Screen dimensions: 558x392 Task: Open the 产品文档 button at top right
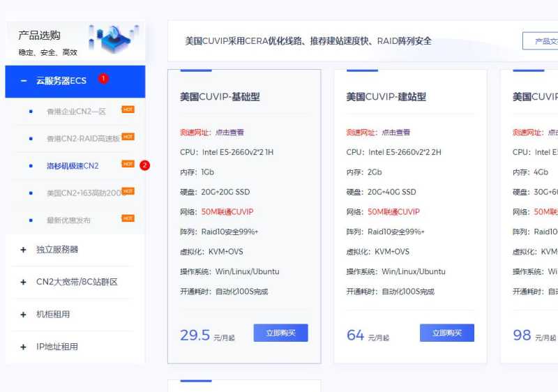540,41
